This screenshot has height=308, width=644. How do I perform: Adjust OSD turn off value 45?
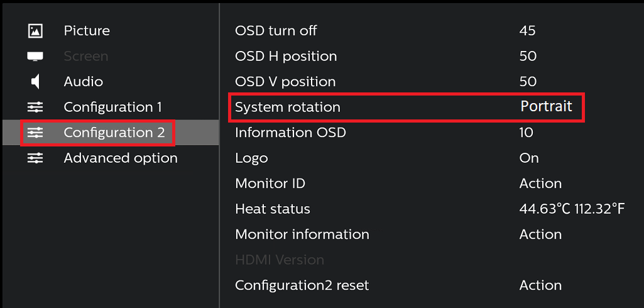(527, 31)
